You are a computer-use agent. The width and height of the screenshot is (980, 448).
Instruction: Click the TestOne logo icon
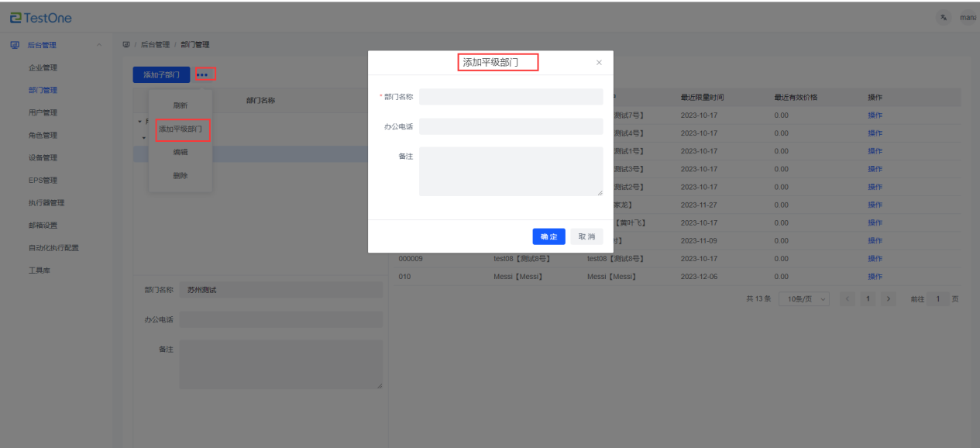coord(15,18)
